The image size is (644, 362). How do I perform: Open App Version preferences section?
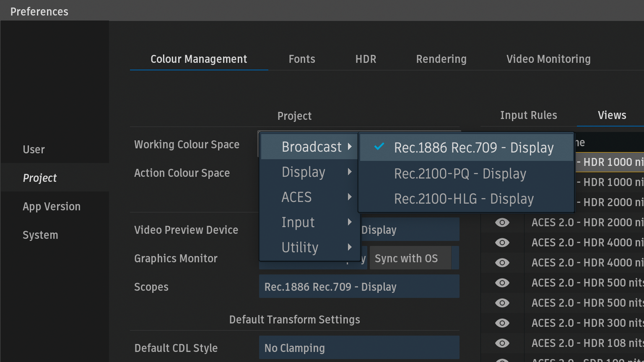click(55, 207)
